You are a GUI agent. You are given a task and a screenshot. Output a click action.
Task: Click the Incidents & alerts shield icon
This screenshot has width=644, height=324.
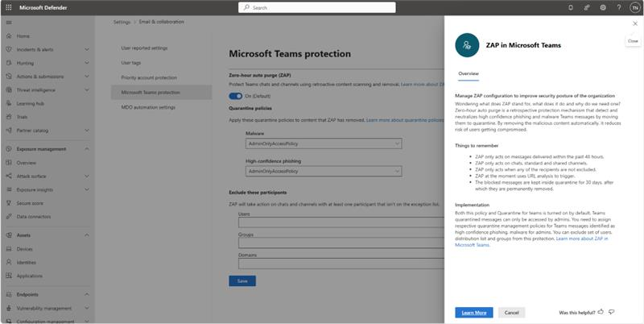coord(9,49)
